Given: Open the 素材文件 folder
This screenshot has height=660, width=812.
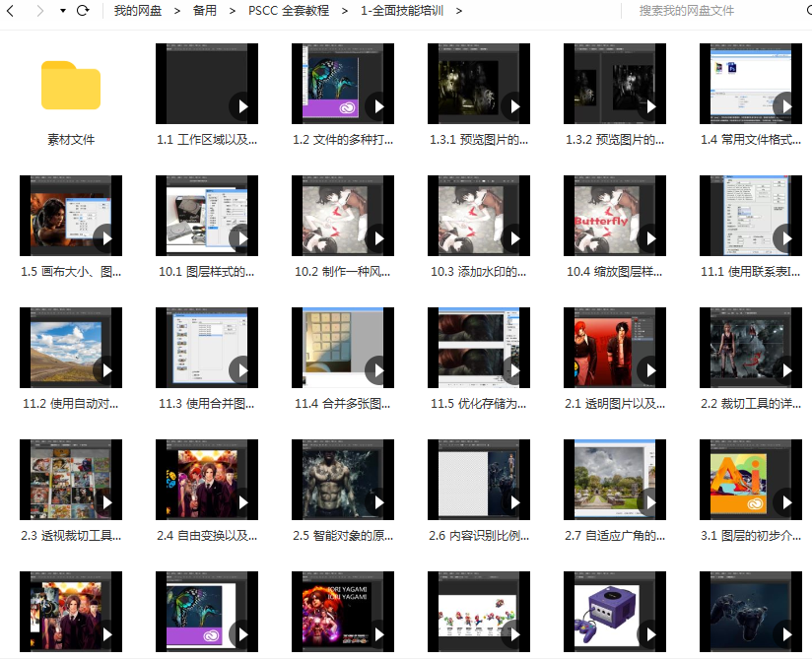Looking at the screenshot, I should click(71, 86).
